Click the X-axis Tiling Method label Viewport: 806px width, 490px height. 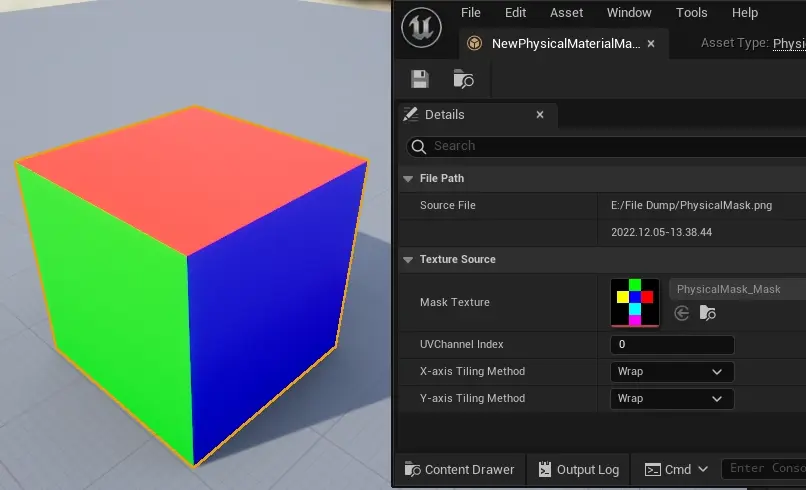point(472,371)
